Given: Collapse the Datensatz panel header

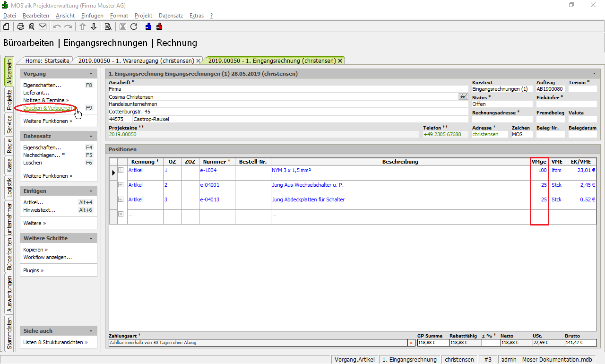Looking at the screenshot, I should coord(91,136).
